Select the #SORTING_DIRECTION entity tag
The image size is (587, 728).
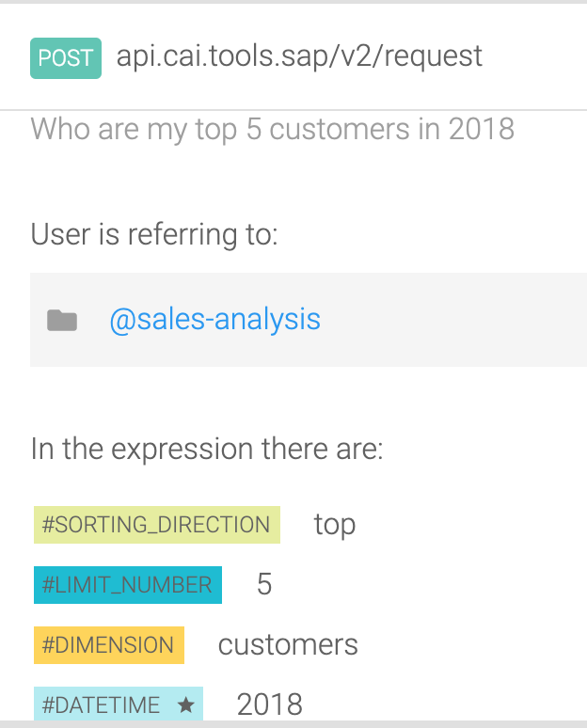[x=156, y=525]
